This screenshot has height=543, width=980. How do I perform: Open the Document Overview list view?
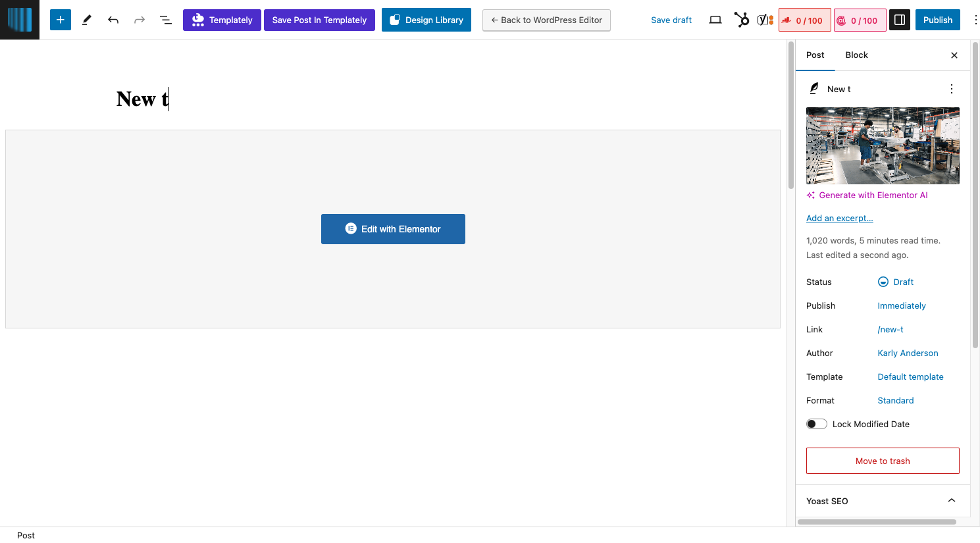tap(166, 20)
